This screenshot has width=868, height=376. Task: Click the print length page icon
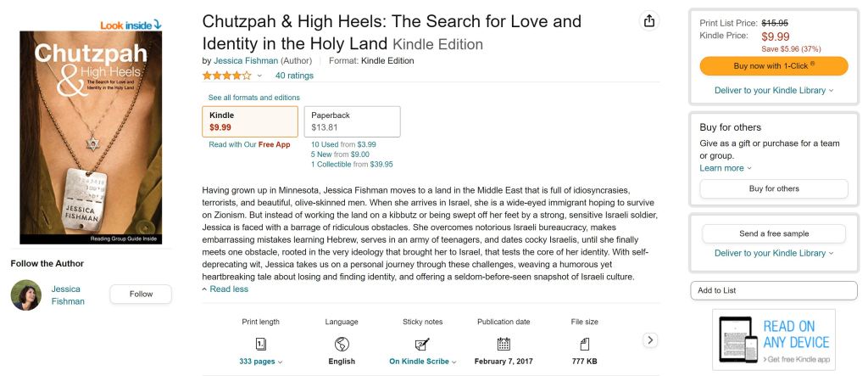click(x=260, y=344)
